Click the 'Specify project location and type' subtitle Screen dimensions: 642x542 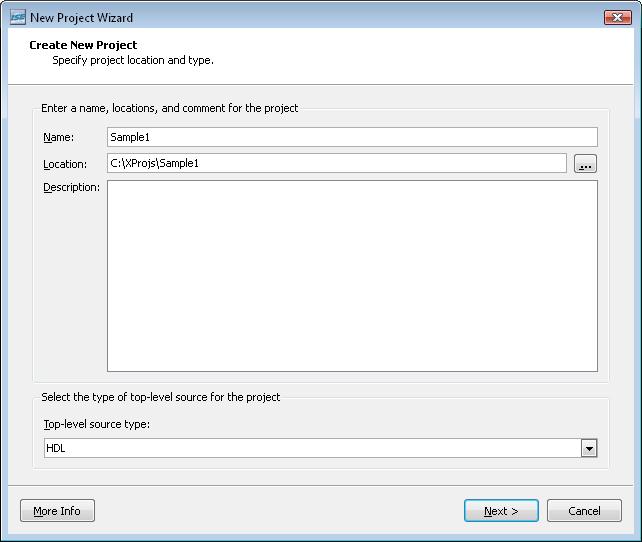[x=133, y=60]
